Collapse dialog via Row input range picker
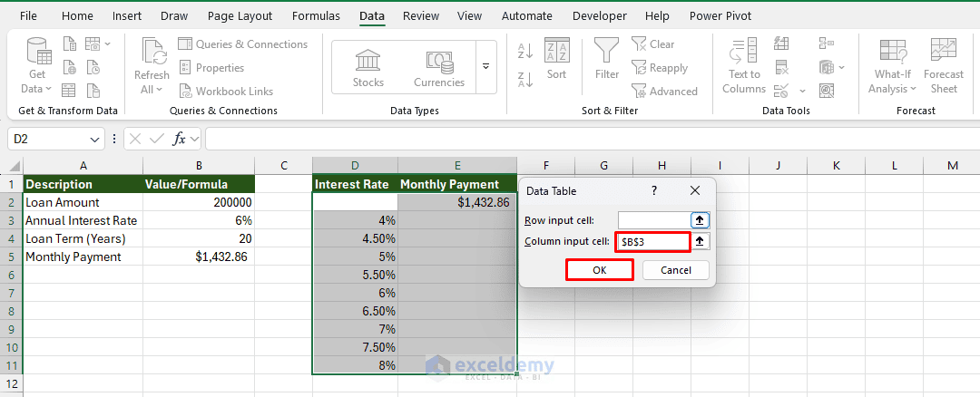This screenshot has width=980, height=397. 700,220
